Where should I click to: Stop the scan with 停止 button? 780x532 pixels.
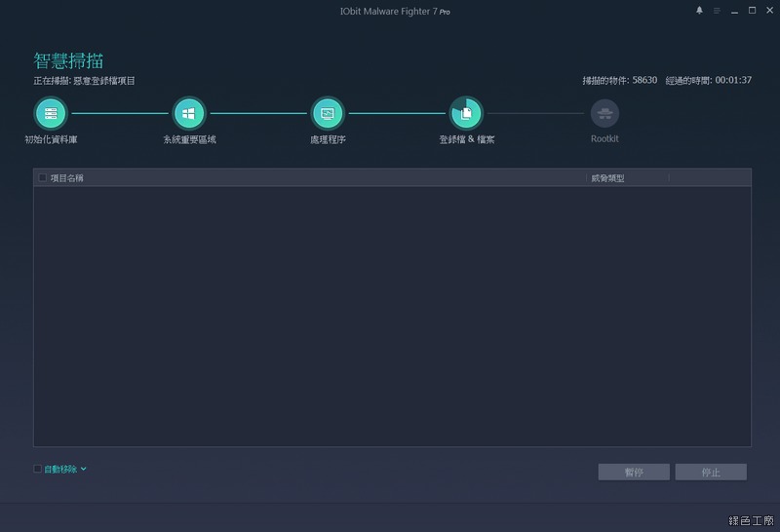711,472
